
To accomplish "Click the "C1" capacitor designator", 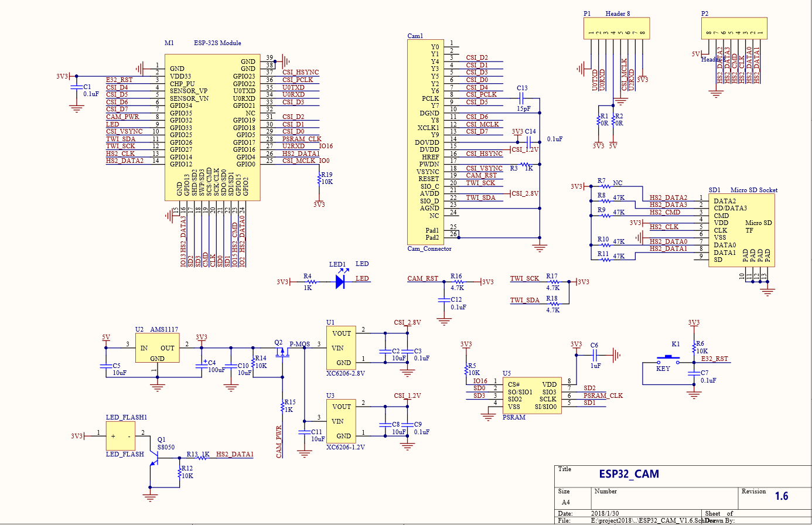I will coord(87,87).
